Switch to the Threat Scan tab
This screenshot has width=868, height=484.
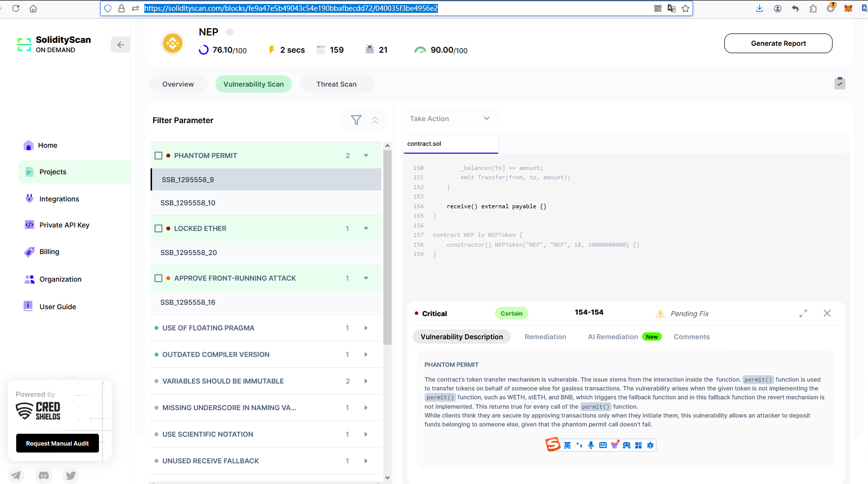tap(336, 84)
